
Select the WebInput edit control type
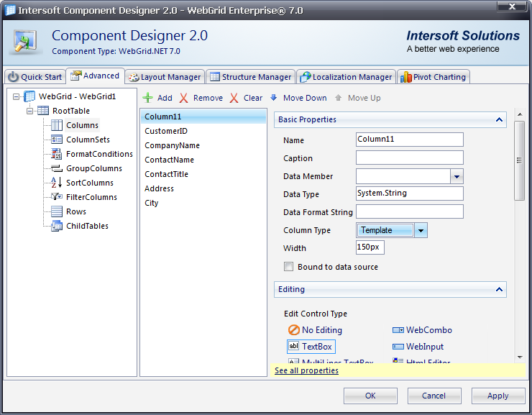(398, 347)
